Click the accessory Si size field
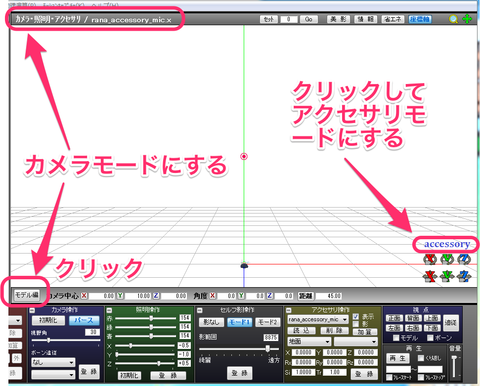Viewport: 480px width, 386px height. pos(303,372)
